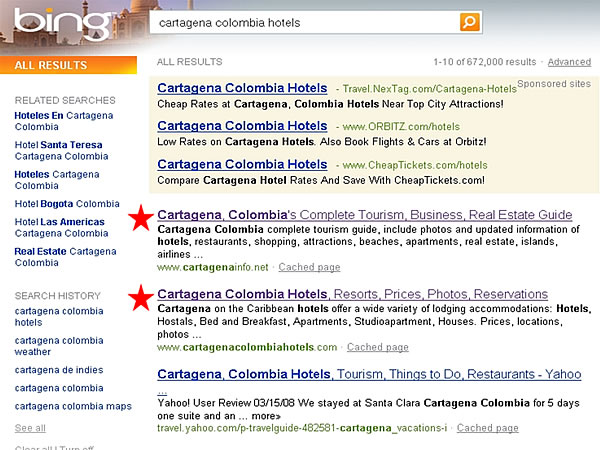Open the Yahoo travel guide Cartagena result

point(368,375)
